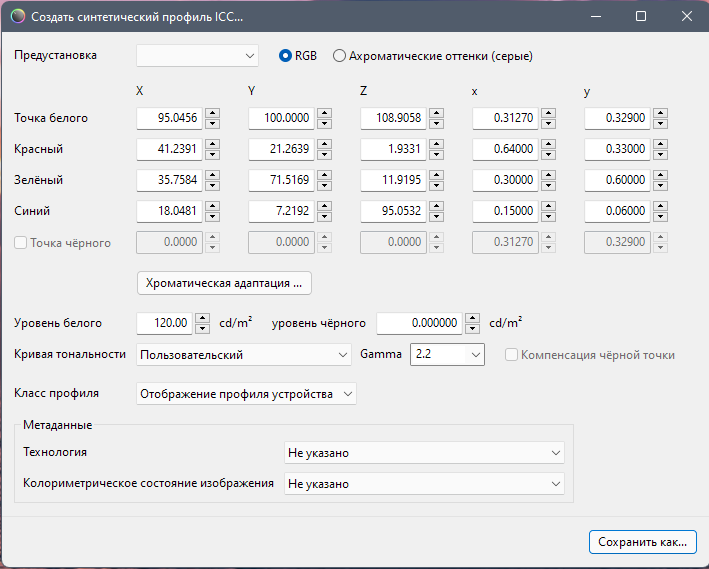The height and width of the screenshot is (569, 709).
Task: Expand the Технология metadata dropdown
Action: 424,453
